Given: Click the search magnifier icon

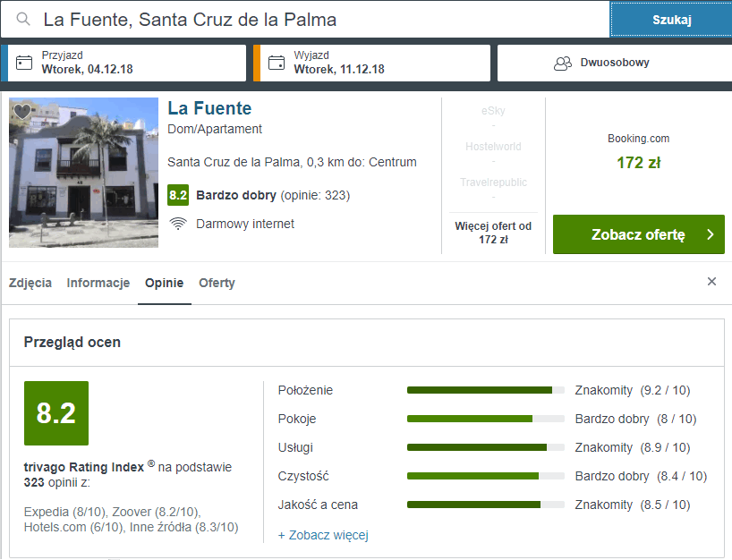Looking at the screenshot, I should [x=25, y=19].
